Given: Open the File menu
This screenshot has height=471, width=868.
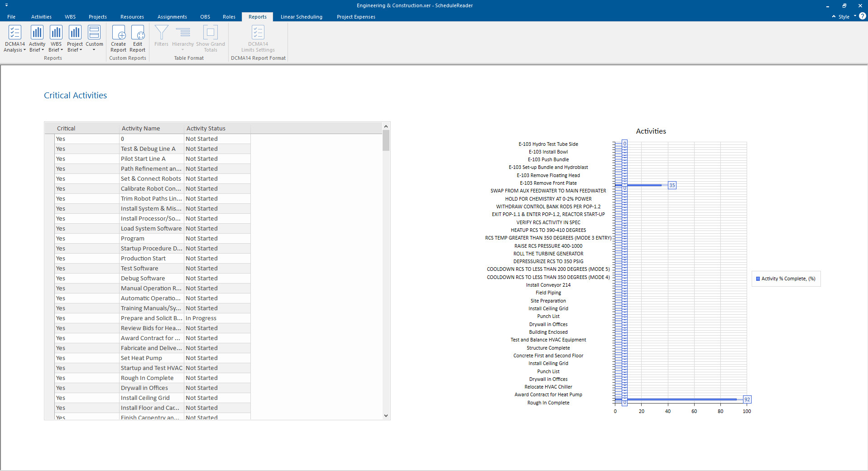Looking at the screenshot, I should tap(11, 17).
